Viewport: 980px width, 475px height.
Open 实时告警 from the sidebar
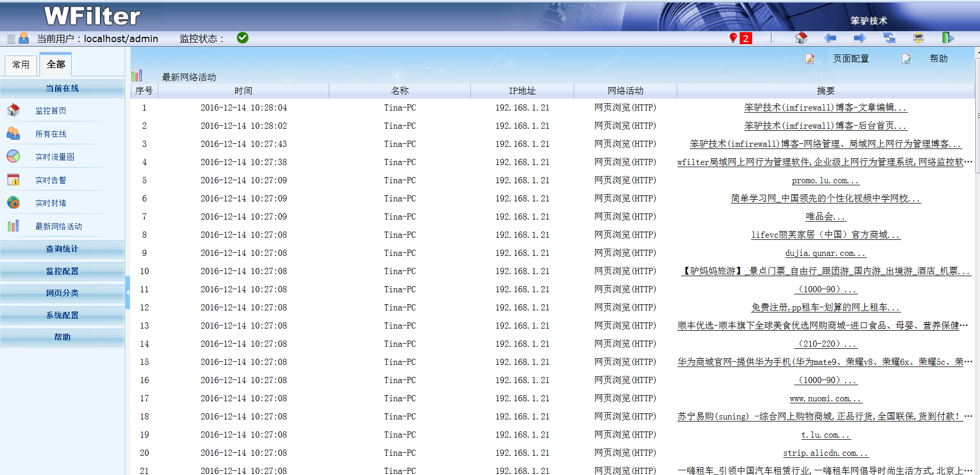[51, 180]
